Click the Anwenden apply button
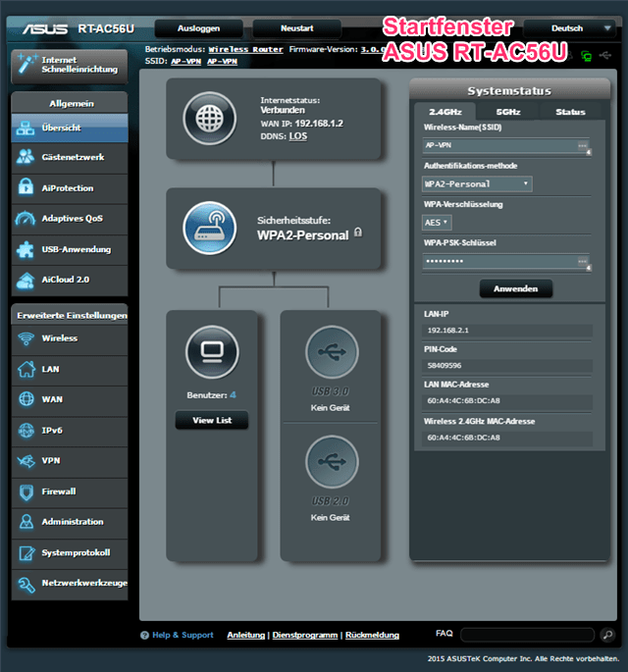The image size is (628, 672). coord(516,288)
